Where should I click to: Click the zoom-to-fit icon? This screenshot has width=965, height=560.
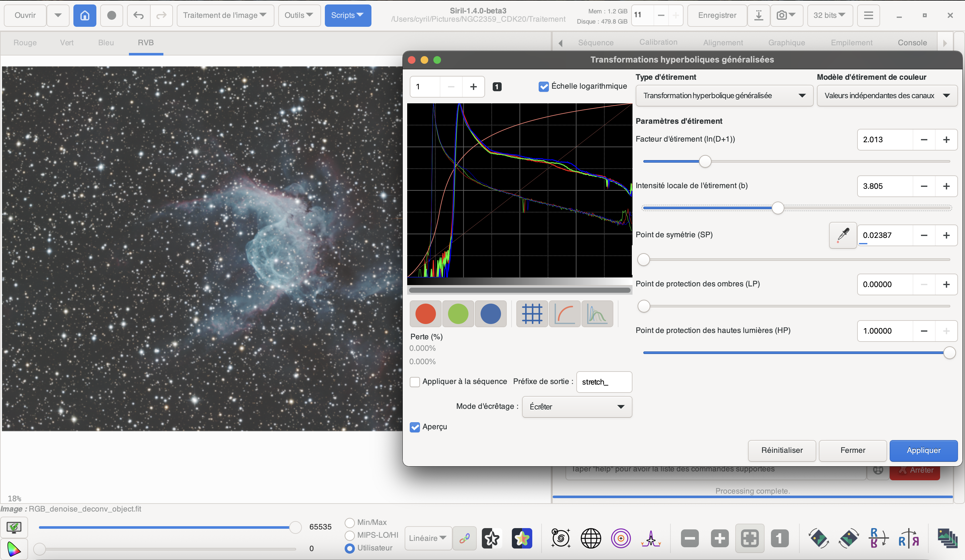point(749,539)
